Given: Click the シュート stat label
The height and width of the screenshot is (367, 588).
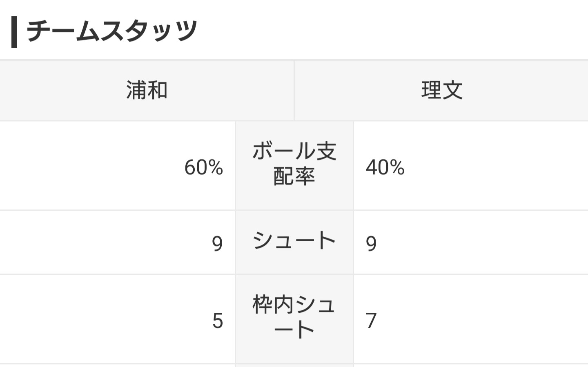Looking at the screenshot, I should pyautogui.click(x=294, y=240).
